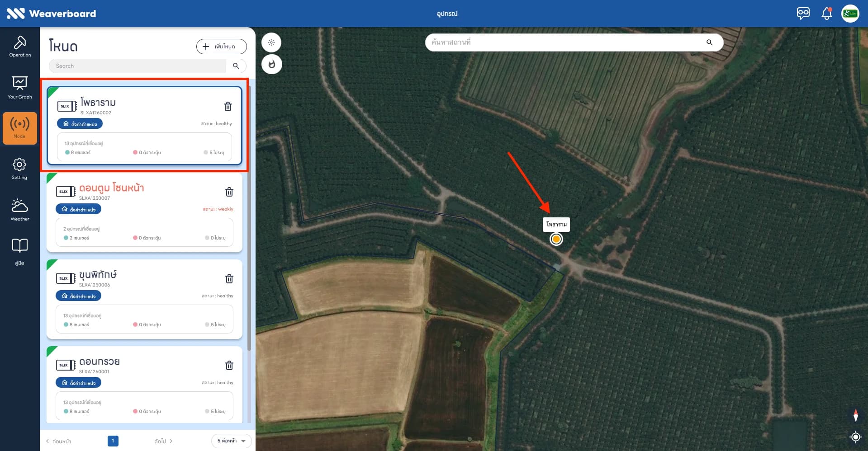Select the ขุนพิทักษ์ node title
The width and height of the screenshot is (868, 451).
(98, 274)
